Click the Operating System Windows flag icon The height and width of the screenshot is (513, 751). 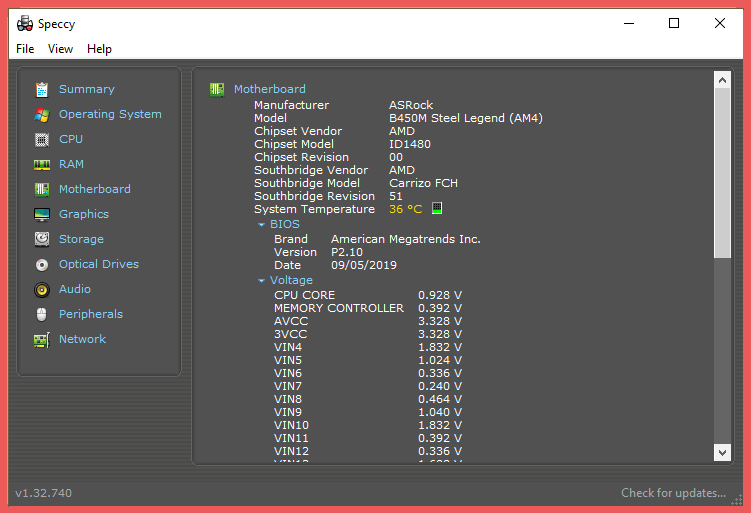coord(42,114)
